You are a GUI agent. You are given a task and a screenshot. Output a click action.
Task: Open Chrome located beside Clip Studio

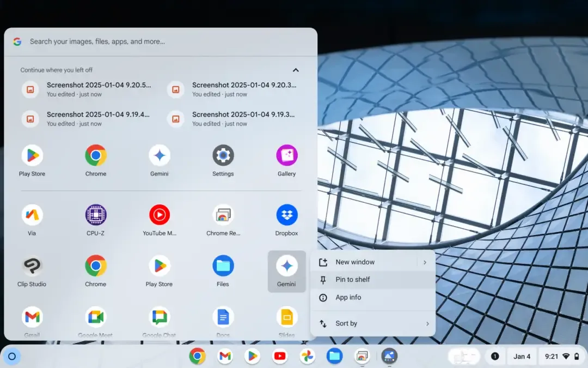tap(96, 271)
